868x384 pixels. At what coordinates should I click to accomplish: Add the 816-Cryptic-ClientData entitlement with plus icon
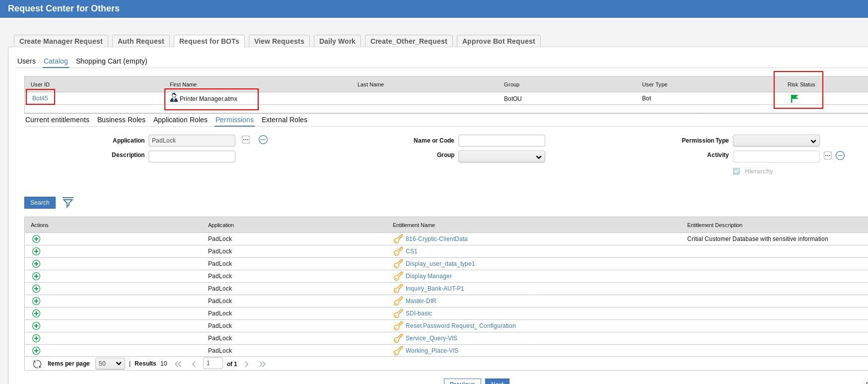click(x=36, y=239)
